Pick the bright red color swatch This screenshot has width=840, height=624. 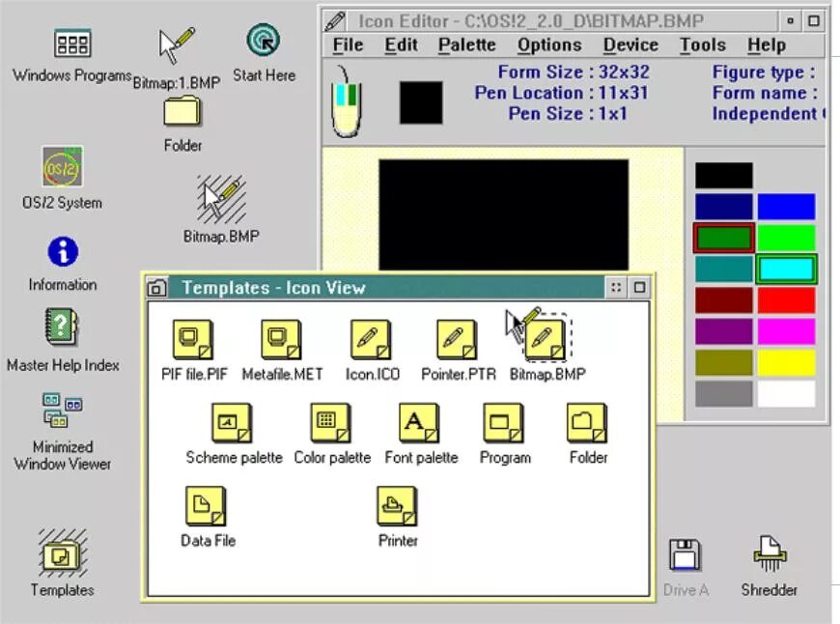(787, 300)
